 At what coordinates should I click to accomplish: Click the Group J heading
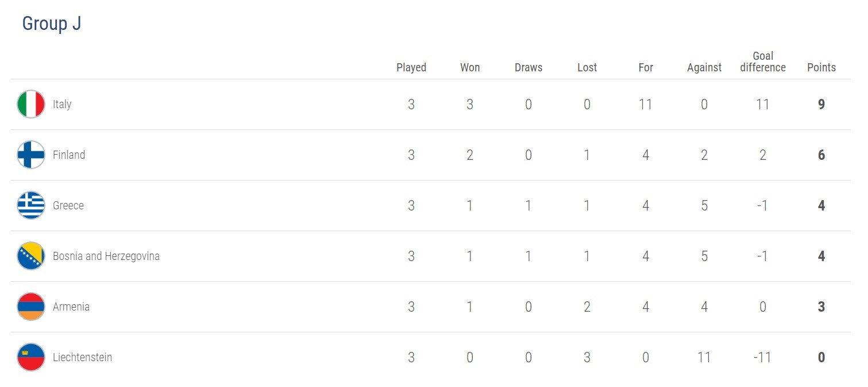point(52,24)
